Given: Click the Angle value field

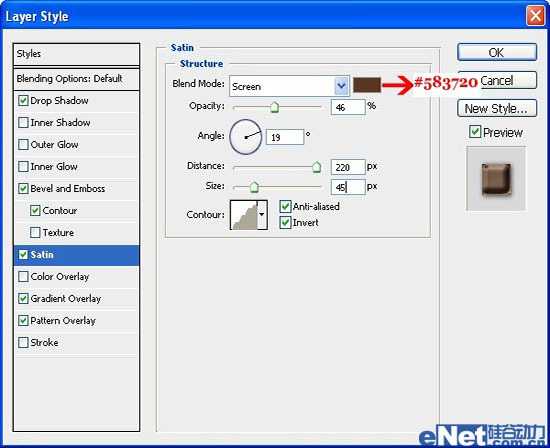Looking at the screenshot, I should [x=284, y=137].
